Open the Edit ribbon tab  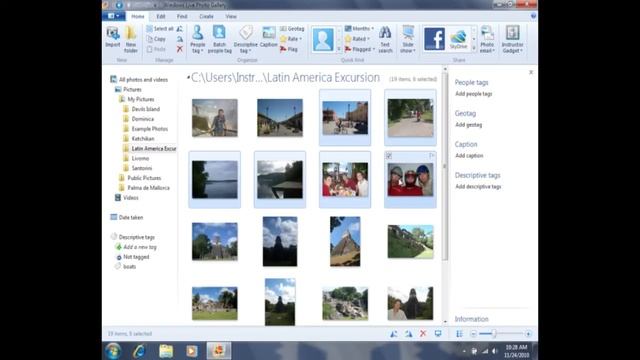[x=161, y=16]
